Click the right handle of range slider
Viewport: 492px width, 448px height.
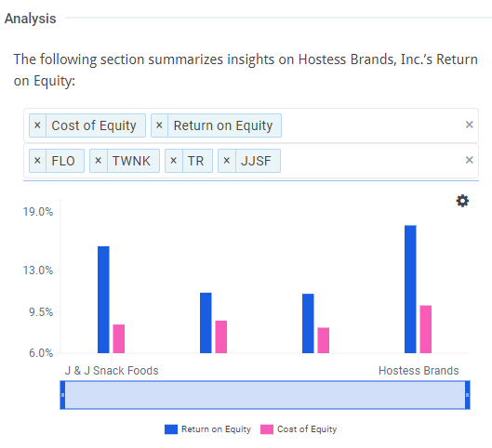click(467, 395)
